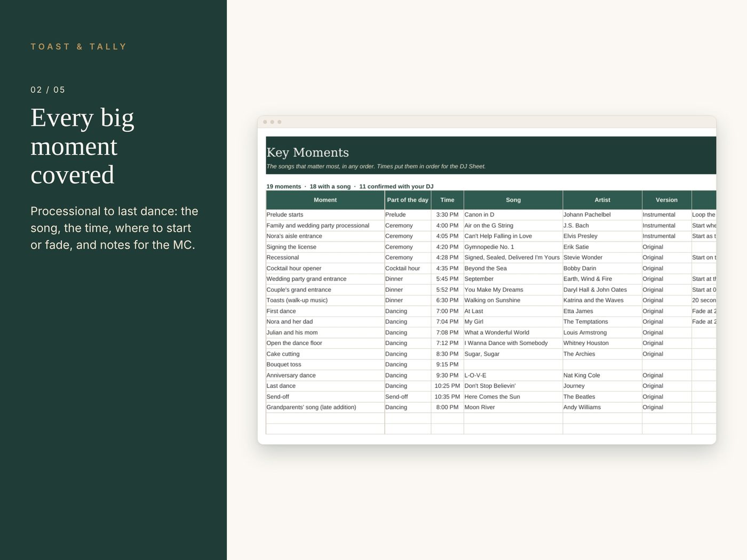
Task: Select the Key Moments title
Action: [308, 153]
